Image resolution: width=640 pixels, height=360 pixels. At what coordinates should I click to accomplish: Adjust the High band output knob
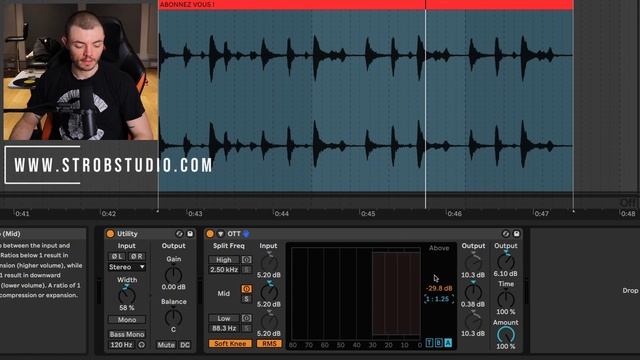pyautogui.click(x=473, y=262)
